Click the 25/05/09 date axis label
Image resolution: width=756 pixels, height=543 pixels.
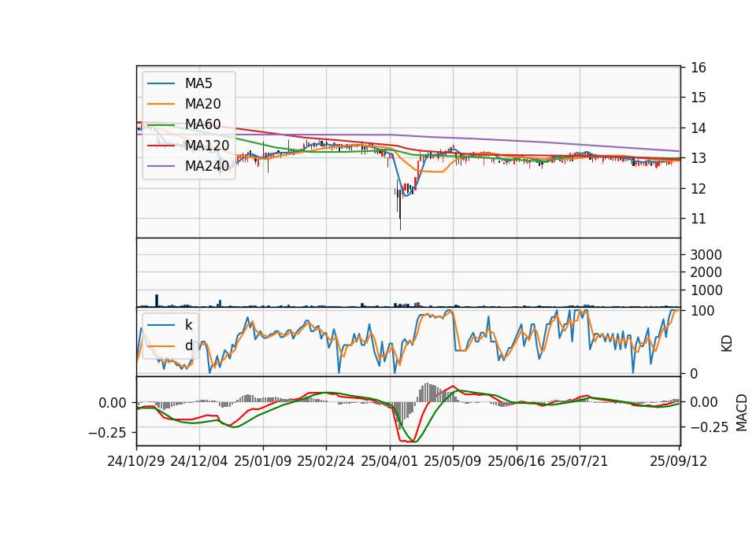click(453, 461)
